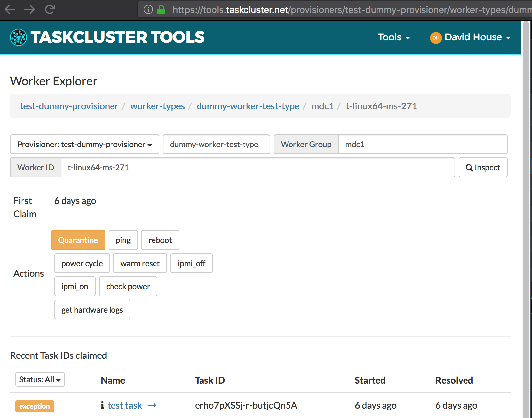Screen dimensions: 532x418
Task: Click the green padlock security icon
Action: 161,9
